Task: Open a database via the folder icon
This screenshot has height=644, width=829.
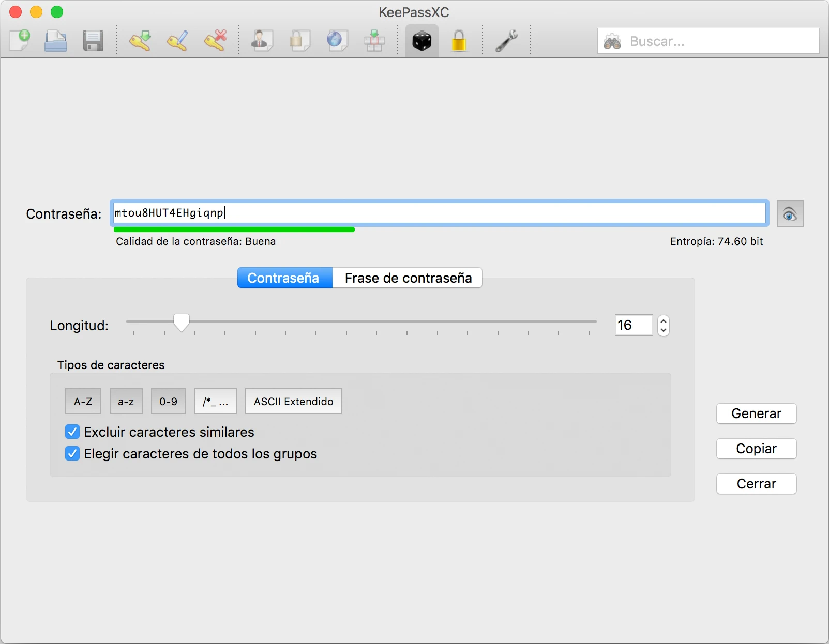Action: coord(56,41)
